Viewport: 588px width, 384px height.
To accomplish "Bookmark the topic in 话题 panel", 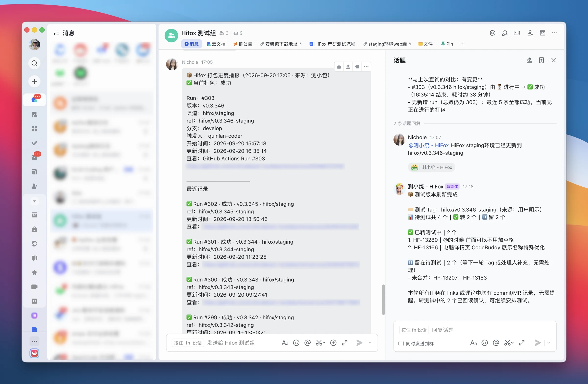I will [x=541, y=60].
